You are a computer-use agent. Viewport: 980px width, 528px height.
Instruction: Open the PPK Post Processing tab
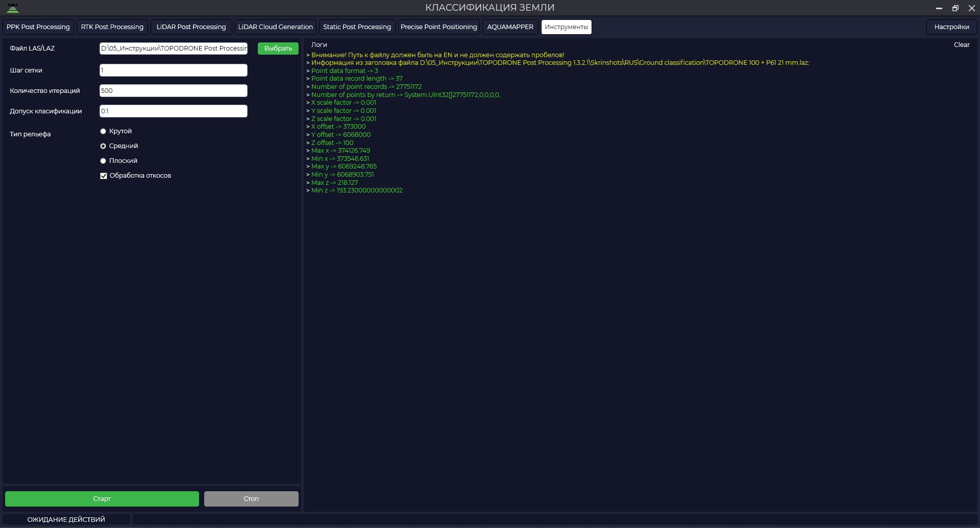(x=38, y=27)
